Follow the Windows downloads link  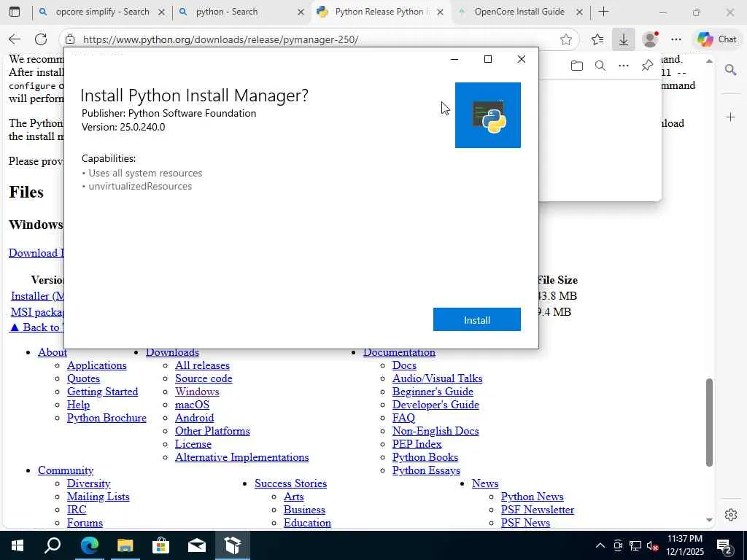(x=197, y=392)
